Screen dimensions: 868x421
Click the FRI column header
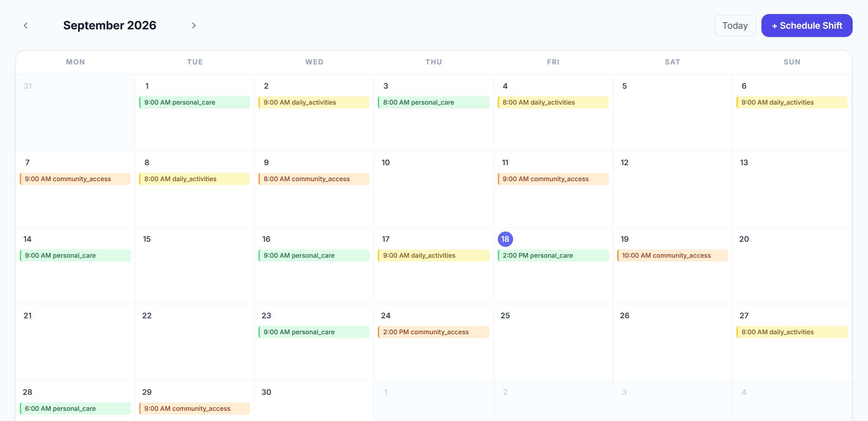pyautogui.click(x=553, y=62)
